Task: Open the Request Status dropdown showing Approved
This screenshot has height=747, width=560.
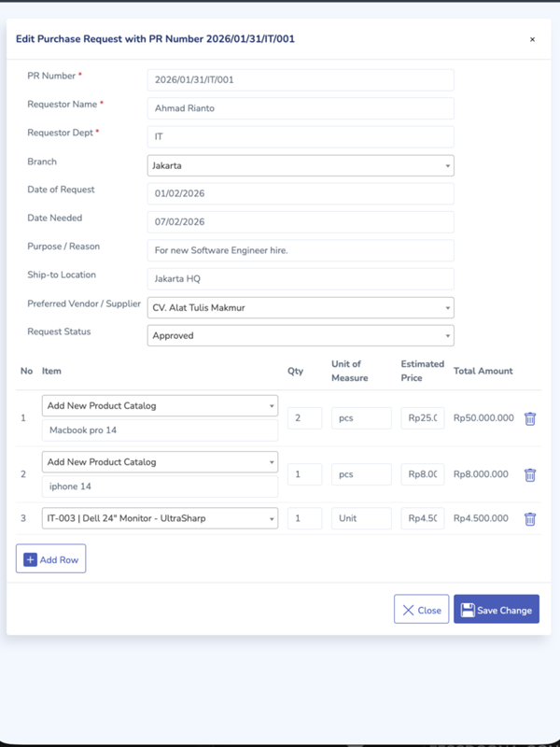Action: pos(301,335)
